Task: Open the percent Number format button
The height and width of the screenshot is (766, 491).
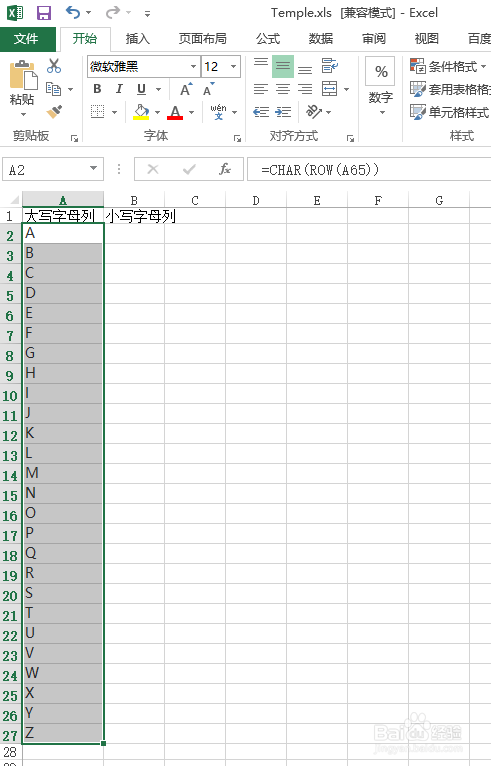Action: coord(381,72)
